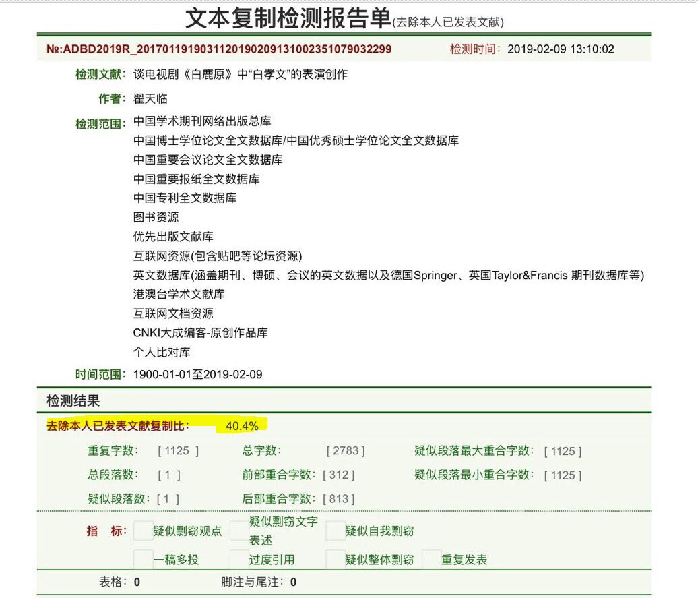The image size is (700, 598).
Task: Click the 总段落数 value 1
Action: (x=168, y=475)
